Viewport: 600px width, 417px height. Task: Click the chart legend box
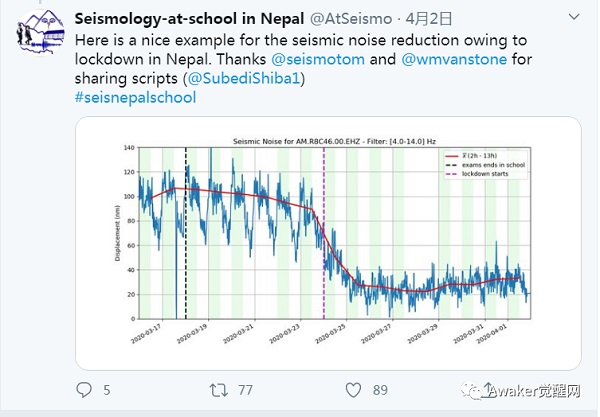pos(484,164)
